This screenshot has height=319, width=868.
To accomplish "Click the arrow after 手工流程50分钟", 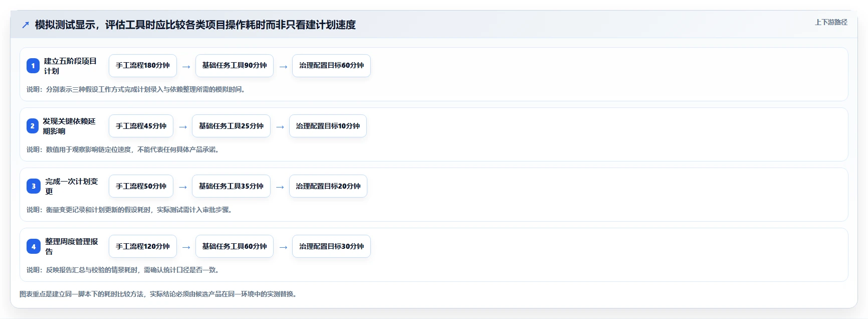I will 183,187.
